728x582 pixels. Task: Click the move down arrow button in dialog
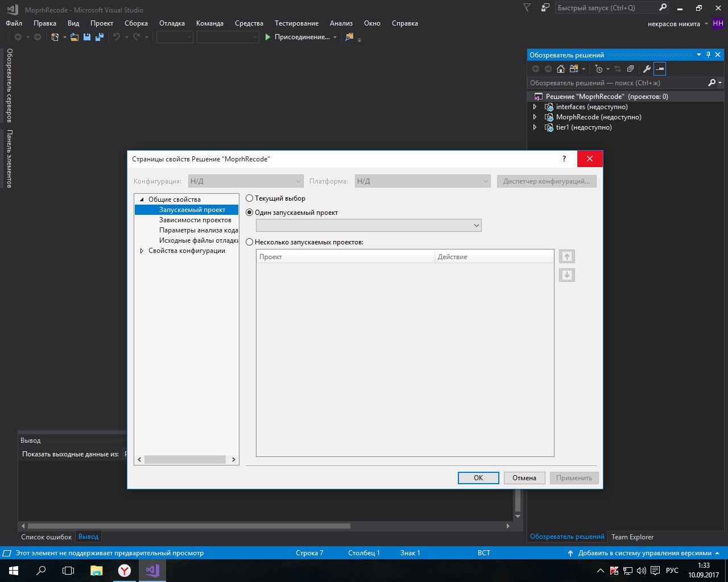[x=566, y=275]
